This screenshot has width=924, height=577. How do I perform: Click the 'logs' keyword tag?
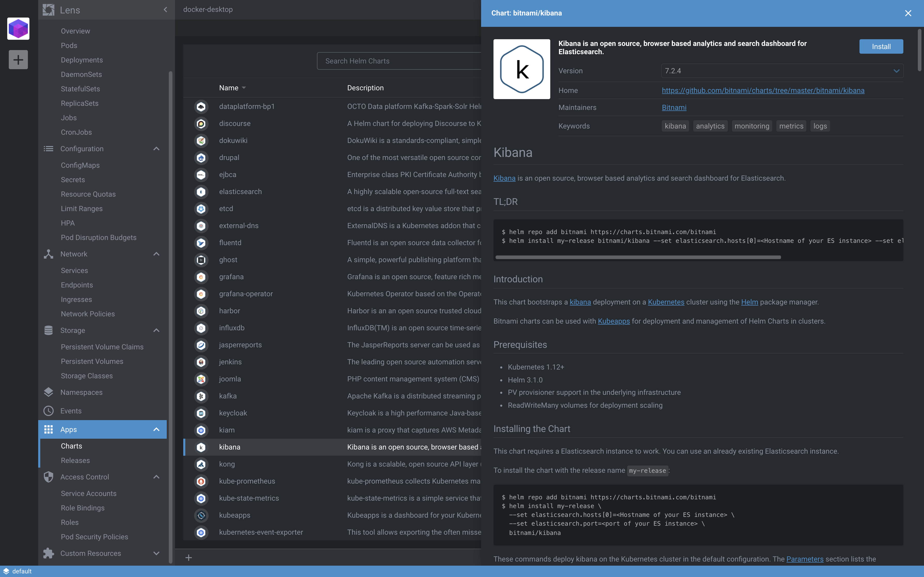[x=820, y=126]
